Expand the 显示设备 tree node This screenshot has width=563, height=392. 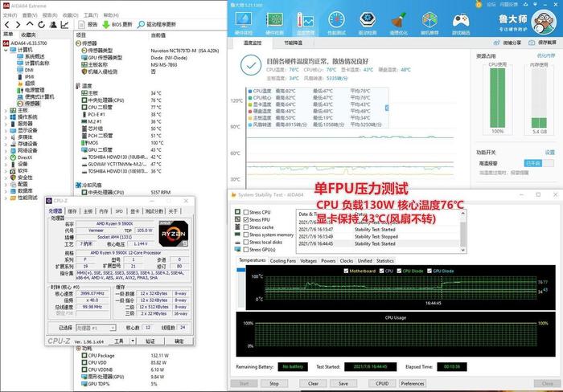pyautogui.click(x=6, y=131)
